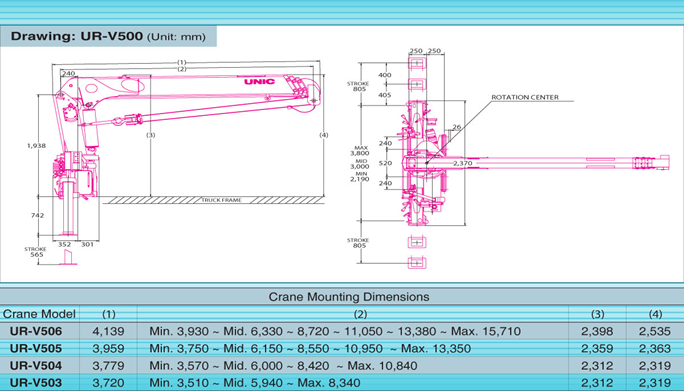
Task: Select the 2,319 value in UR-V504 row
Action: click(655, 366)
